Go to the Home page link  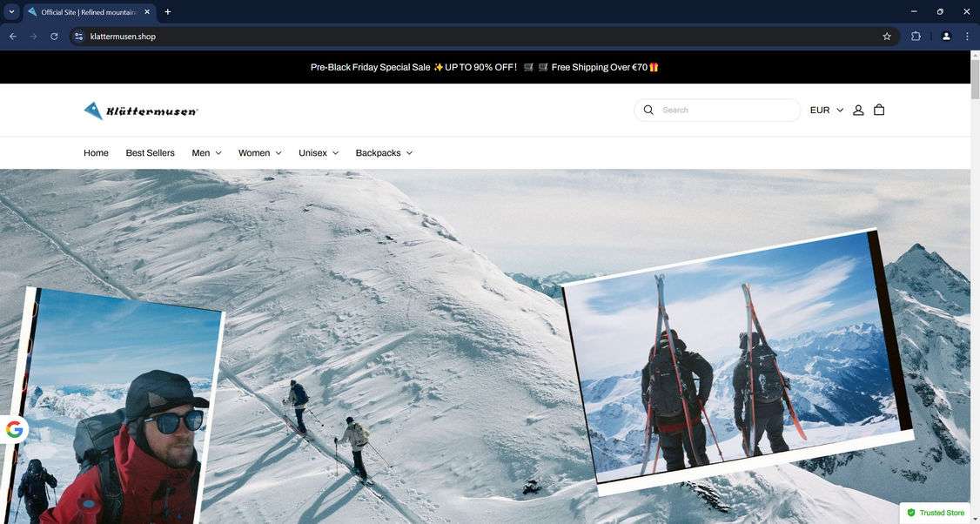(97, 153)
